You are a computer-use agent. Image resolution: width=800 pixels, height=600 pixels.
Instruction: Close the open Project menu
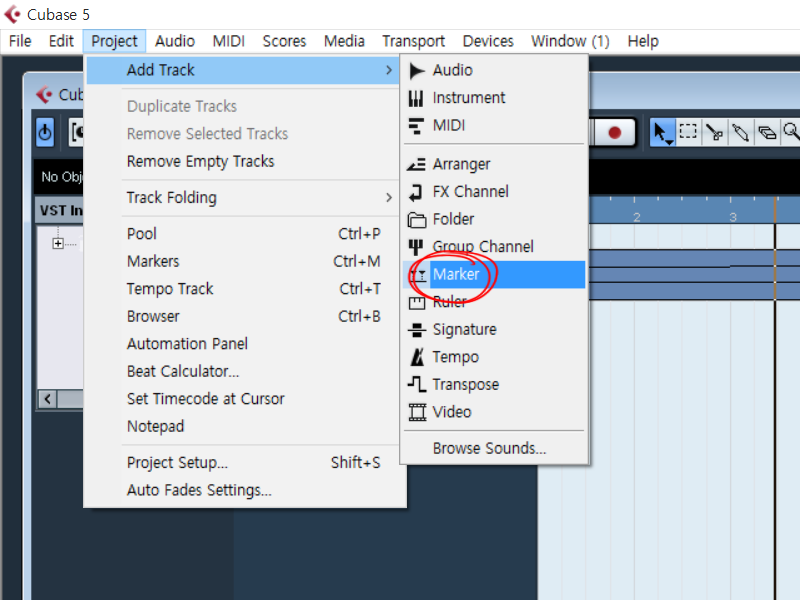[114, 41]
